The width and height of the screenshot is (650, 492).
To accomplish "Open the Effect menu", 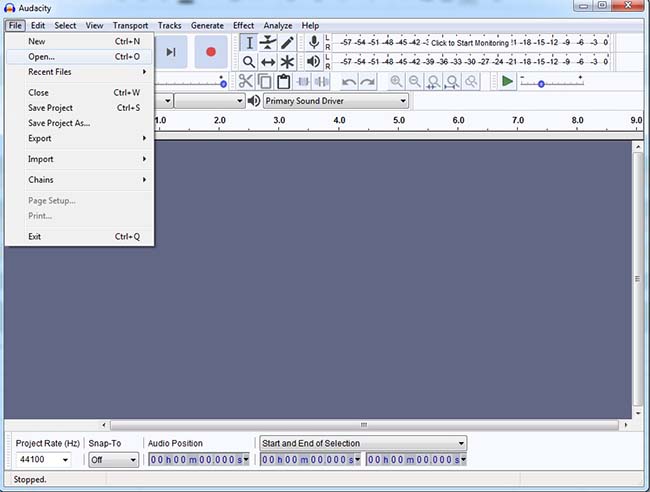I will pos(243,26).
